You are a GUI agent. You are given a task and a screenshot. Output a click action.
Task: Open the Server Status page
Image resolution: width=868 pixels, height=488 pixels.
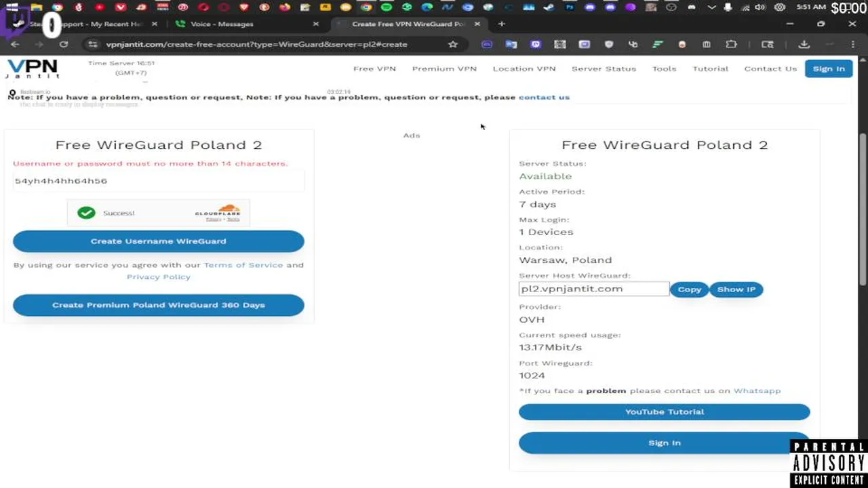tap(604, 68)
